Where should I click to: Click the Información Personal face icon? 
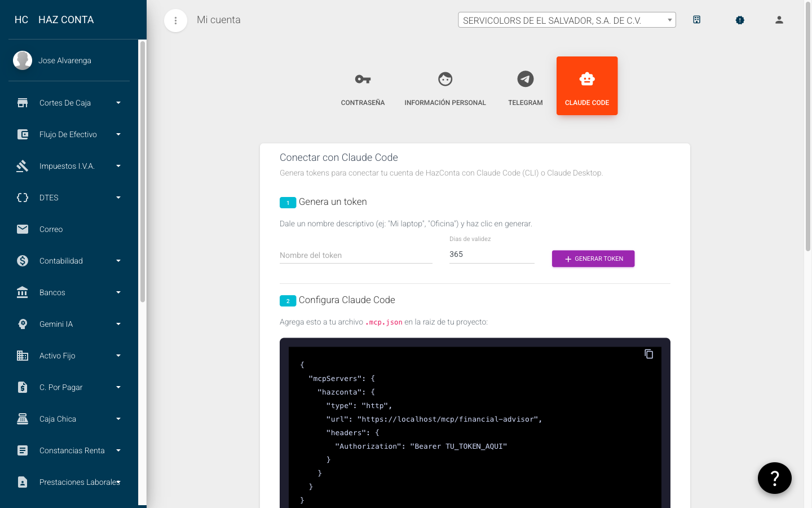point(445,79)
